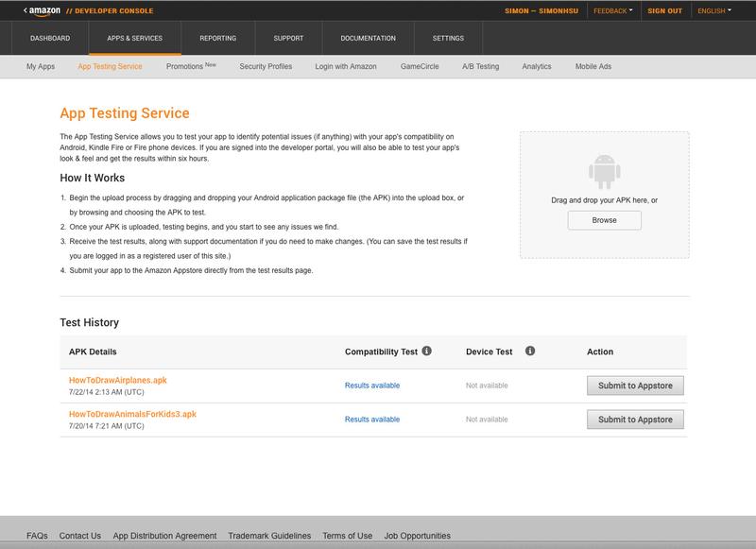Click the 7/20/14 7:21 AM (UTC) timestamp
Viewport: 756px width, 549px height.
click(106, 425)
